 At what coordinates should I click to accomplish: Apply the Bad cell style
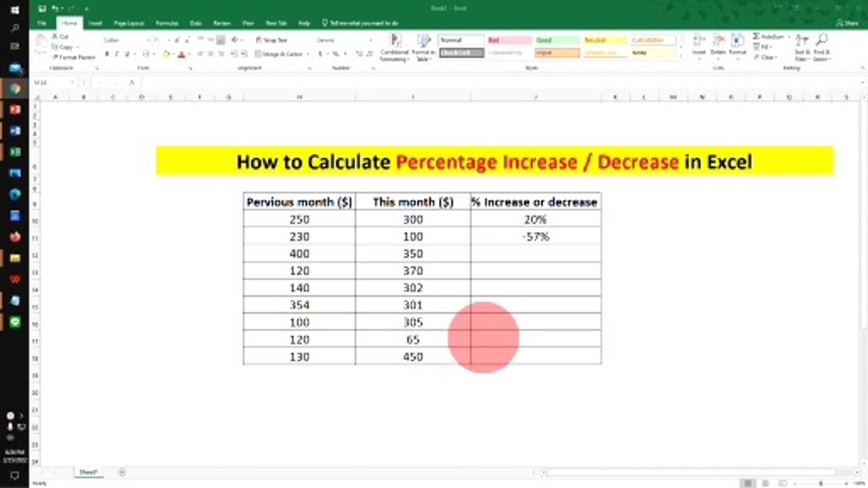point(509,41)
